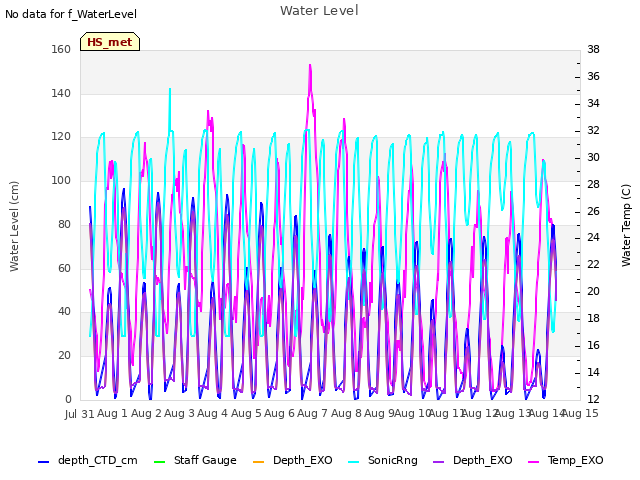The image size is (640, 480).
Task: Toggle depth_CTD_cm legend entry
Action: coord(87,461)
